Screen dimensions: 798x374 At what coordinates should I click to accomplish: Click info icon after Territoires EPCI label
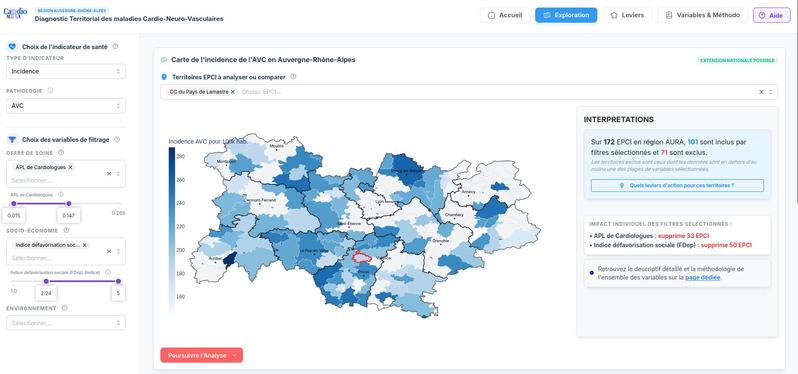pyautogui.click(x=293, y=77)
